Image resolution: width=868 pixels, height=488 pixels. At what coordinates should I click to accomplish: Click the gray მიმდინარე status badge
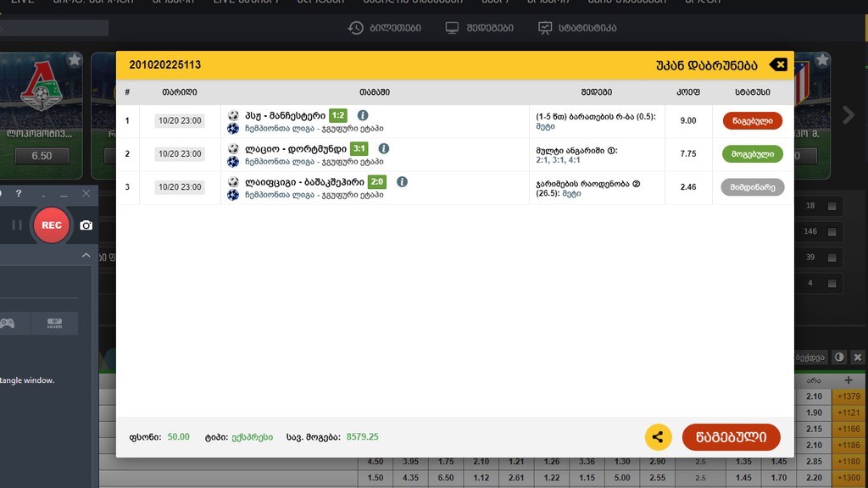tap(753, 187)
